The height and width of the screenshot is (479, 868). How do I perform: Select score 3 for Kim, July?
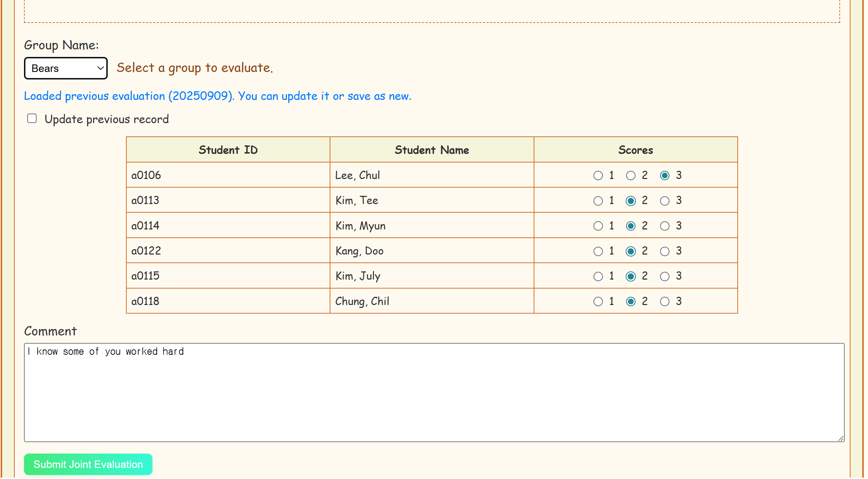(x=664, y=276)
